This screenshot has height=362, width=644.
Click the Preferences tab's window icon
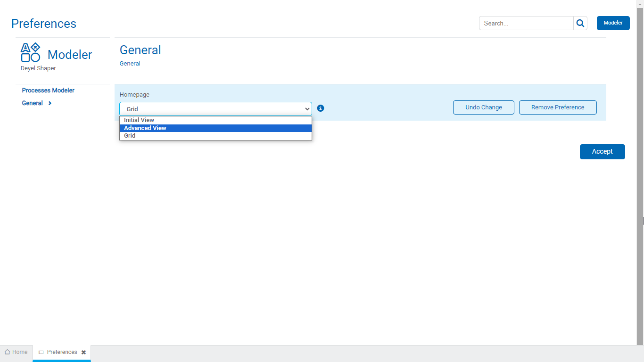tap(41, 352)
